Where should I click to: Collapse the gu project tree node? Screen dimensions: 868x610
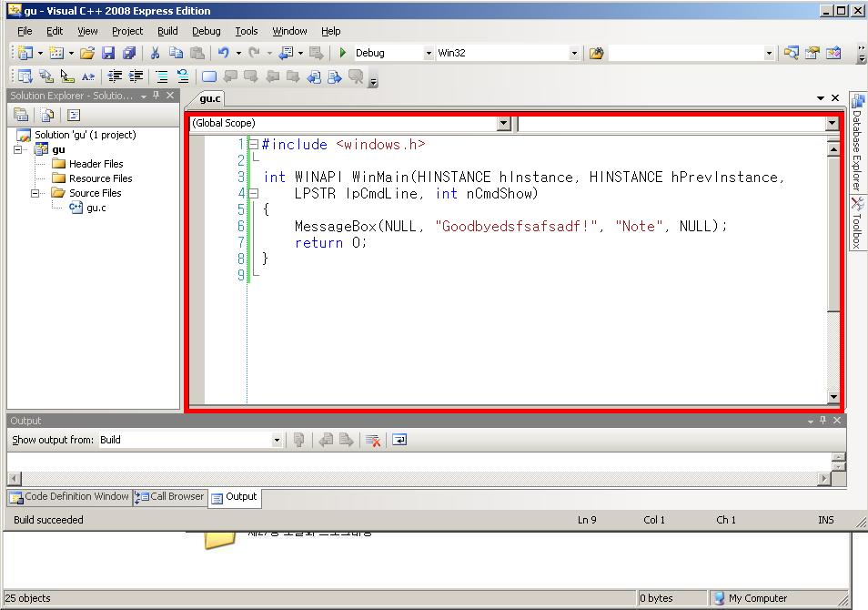tap(17, 149)
